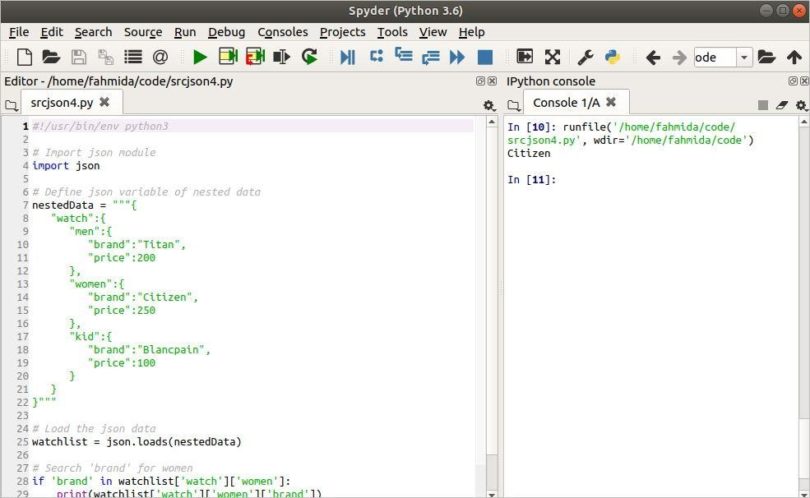Re-run last script icon

(309, 57)
